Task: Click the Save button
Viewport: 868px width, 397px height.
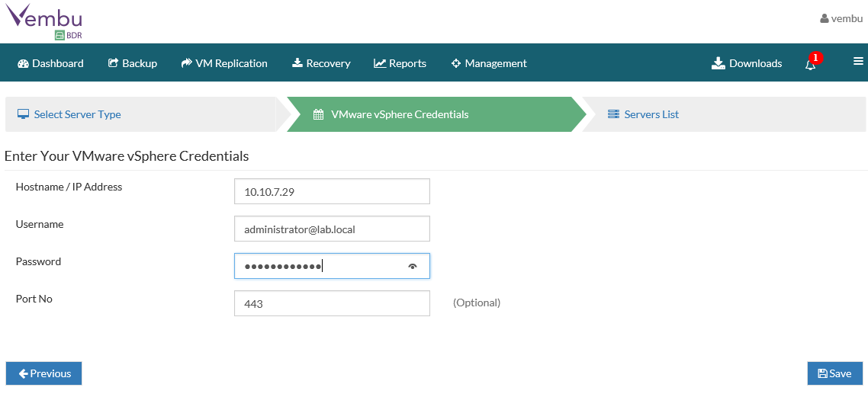Action: pyautogui.click(x=834, y=373)
